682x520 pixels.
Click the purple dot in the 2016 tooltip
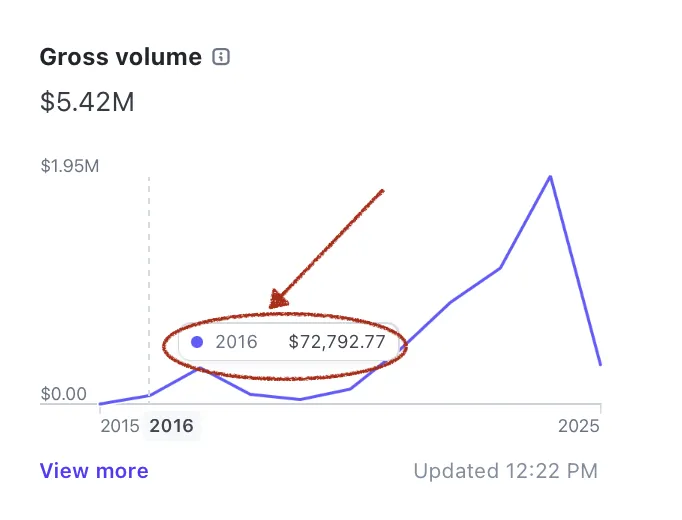[x=197, y=342]
